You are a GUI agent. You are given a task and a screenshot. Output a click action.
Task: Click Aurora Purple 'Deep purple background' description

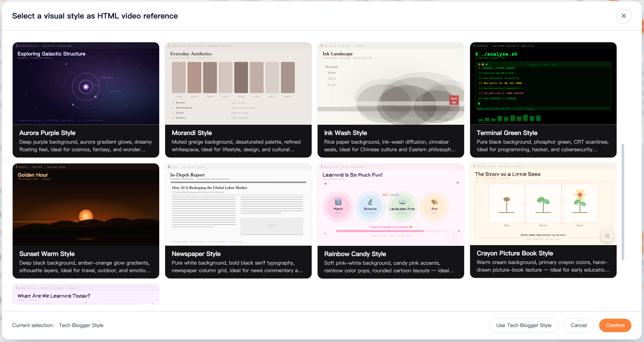coord(86,146)
